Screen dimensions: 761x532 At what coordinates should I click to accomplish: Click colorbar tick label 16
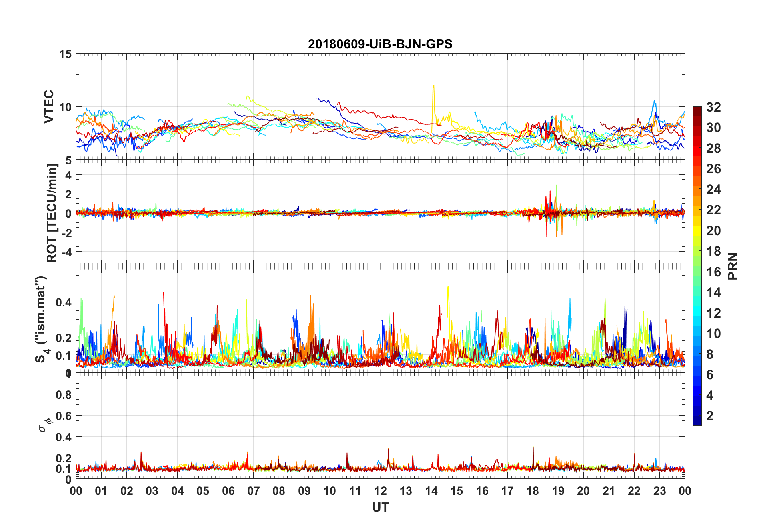click(713, 272)
